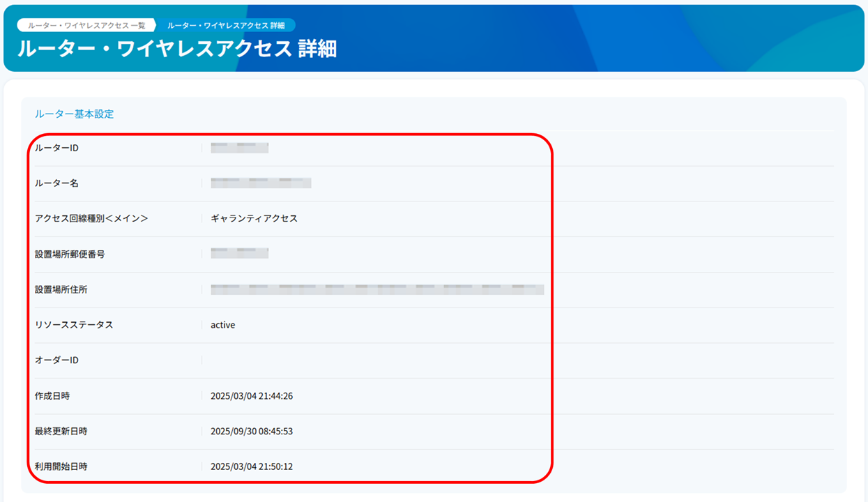
Task: Click the page title ルーター・ワイヤレスアクセス 詳細
Action: pyautogui.click(x=177, y=49)
